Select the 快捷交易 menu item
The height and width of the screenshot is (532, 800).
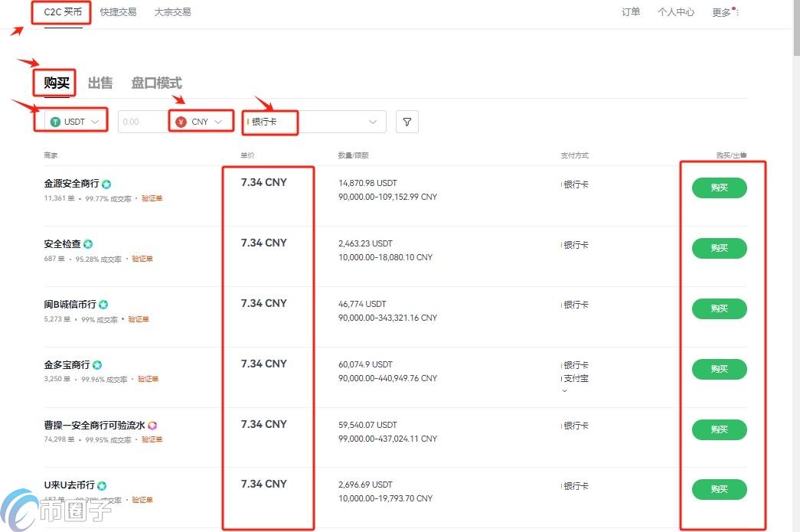(119, 11)
